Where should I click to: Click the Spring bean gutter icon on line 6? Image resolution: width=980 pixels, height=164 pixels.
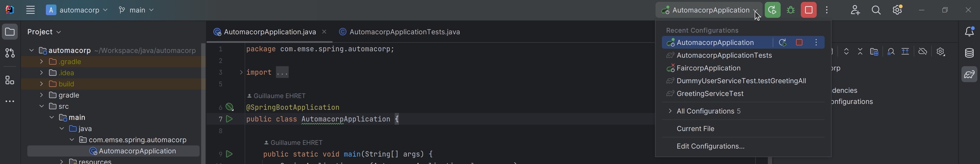click(230, 107)
